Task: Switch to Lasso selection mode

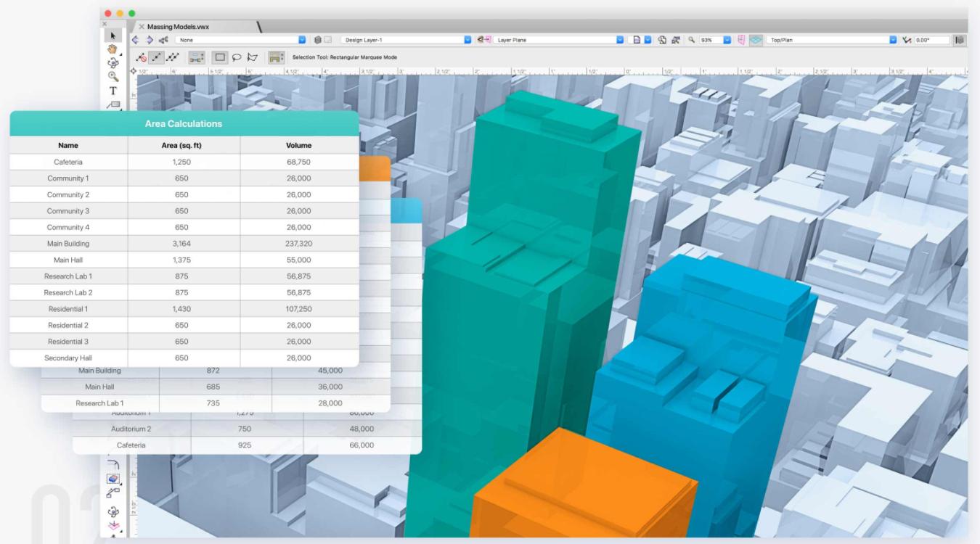Action: [x=237, y=57]
